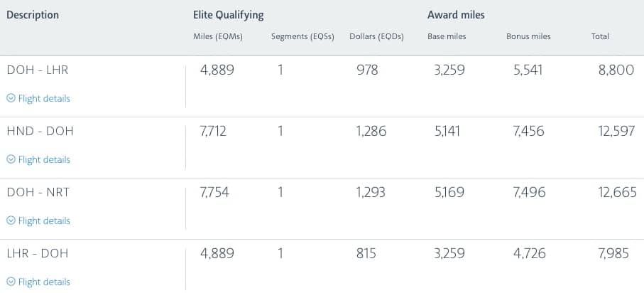The image size is (644, 293).
Task: Click the Elite Qualifying header group
Action: coord(229,16)
